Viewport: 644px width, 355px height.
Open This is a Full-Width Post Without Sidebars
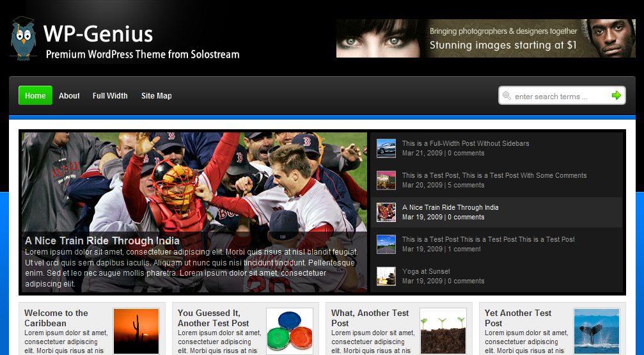pos(466,143)
